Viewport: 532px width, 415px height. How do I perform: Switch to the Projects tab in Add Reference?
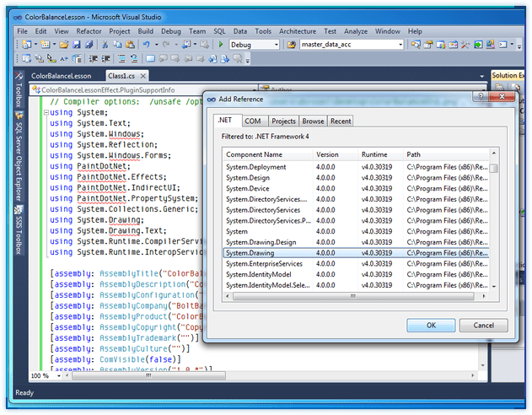pos(283,121)
